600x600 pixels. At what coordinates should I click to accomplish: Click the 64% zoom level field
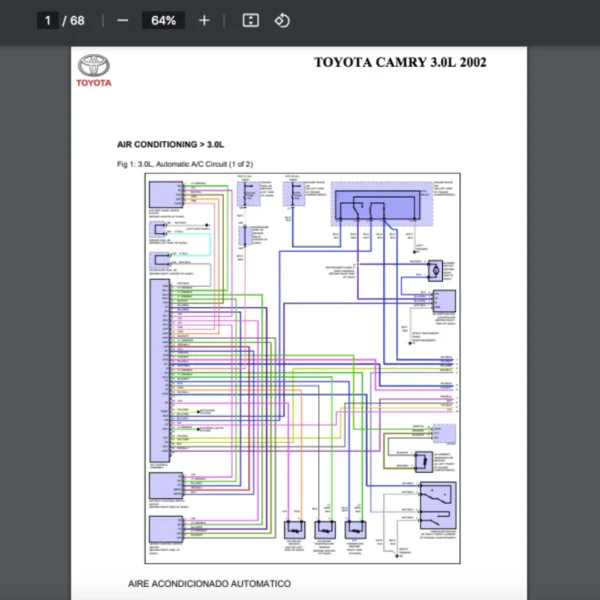[x=163, y=20]
